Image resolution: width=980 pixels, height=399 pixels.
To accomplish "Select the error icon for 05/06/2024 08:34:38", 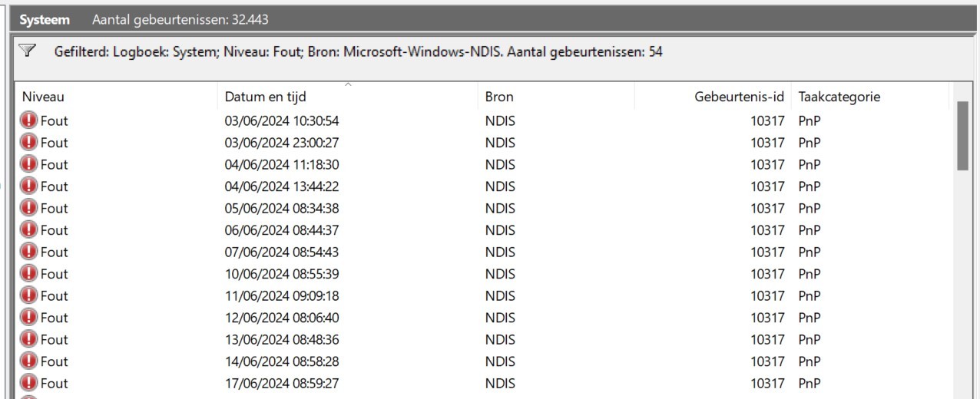I will tap(28, 208).
